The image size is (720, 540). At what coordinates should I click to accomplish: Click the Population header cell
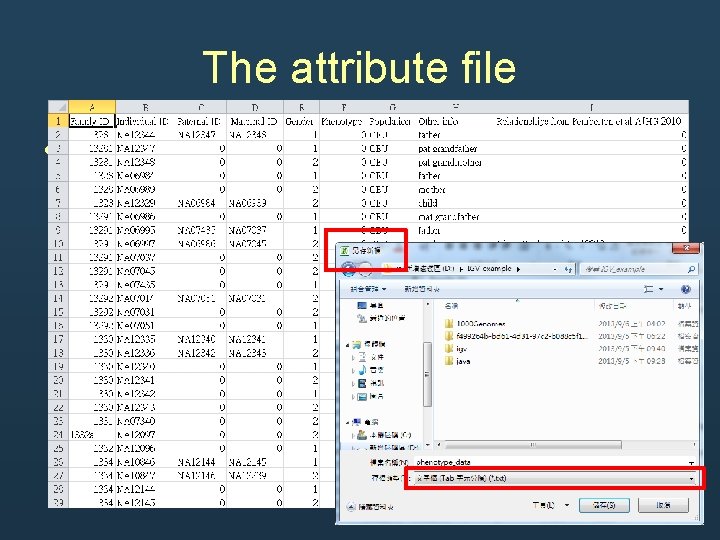coord(390,121)
